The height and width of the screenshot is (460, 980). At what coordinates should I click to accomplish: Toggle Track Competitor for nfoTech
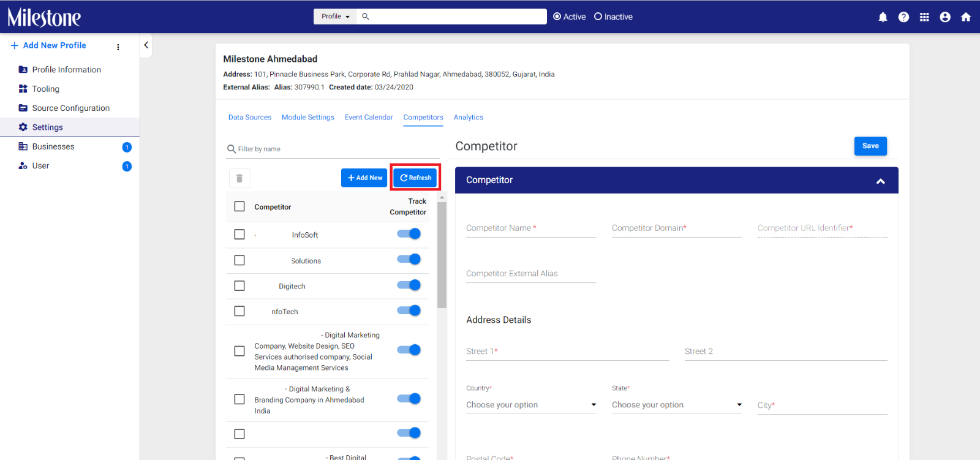pos(409,311)
